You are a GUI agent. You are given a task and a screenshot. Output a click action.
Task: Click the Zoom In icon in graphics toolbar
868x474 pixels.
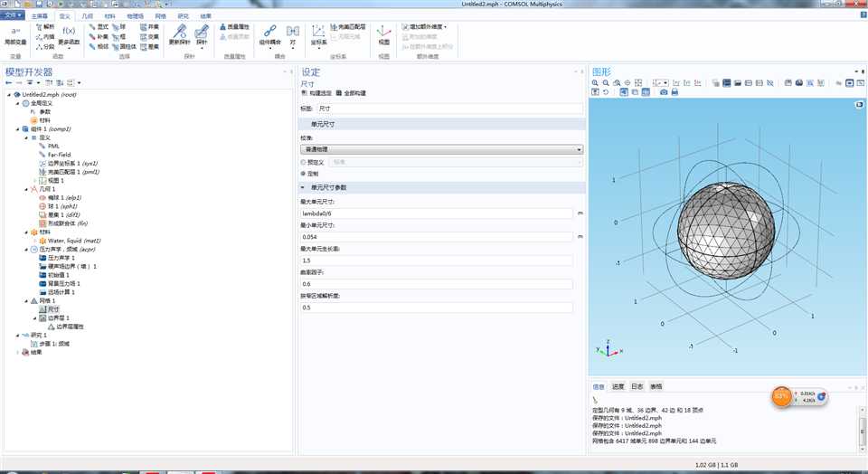(x=595, y=83)
